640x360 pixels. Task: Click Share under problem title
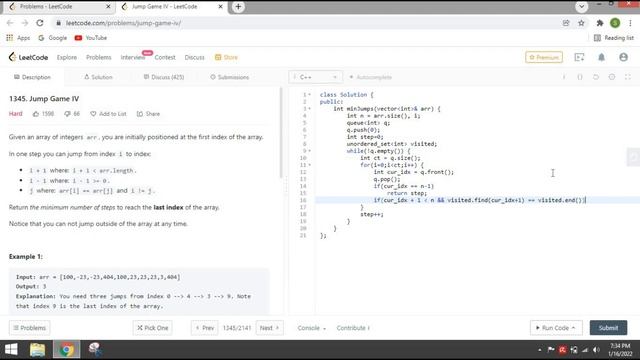click(x=148, y=114)
